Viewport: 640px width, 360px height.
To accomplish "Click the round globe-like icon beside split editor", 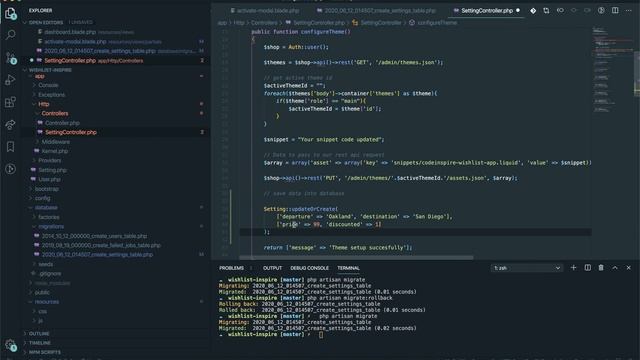I will [x=601, y=11].
